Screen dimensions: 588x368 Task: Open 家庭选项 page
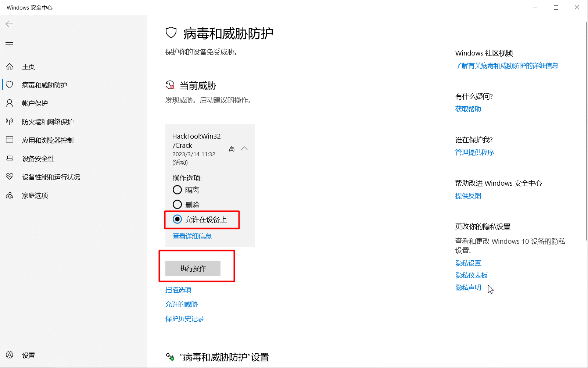(x=73, y=195)
